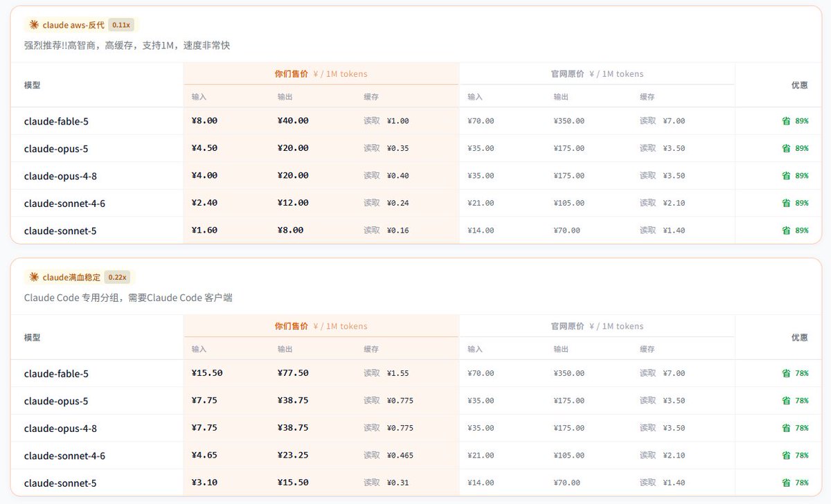The height and width of the screenshot is (504, 831).
Task: Click the description starting with "强烈推荐!!高智商"
Action: [127, 46]
